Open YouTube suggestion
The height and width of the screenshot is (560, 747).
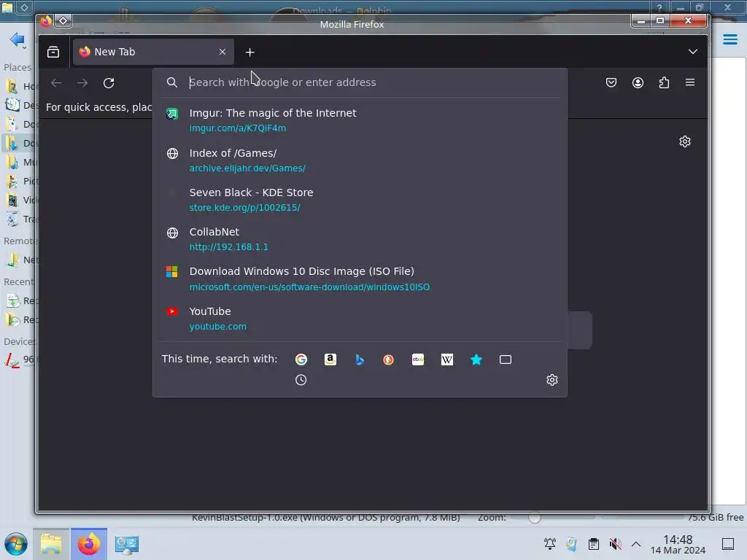[360, 319]
